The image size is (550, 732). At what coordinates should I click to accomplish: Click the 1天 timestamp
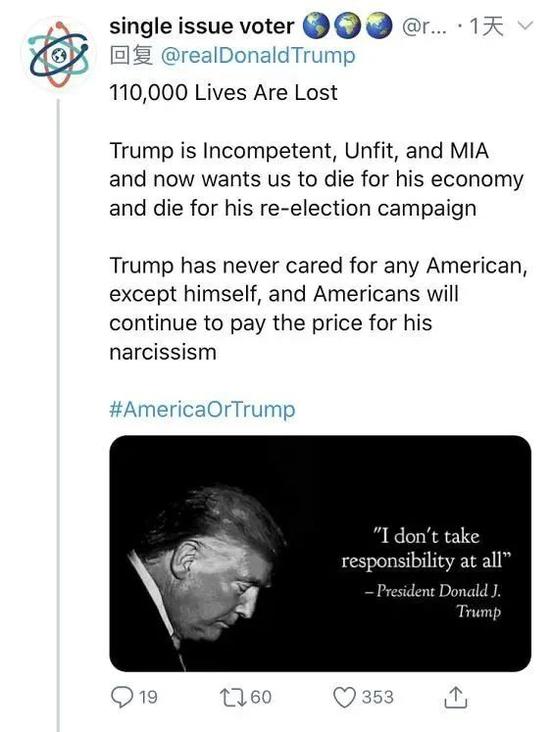(486, 27)
